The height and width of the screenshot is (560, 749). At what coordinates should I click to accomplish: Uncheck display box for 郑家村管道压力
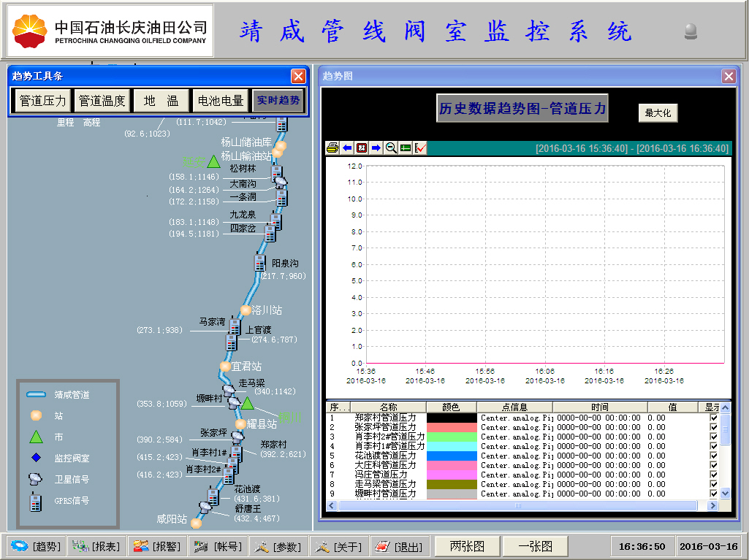click(x=714, y=418)
